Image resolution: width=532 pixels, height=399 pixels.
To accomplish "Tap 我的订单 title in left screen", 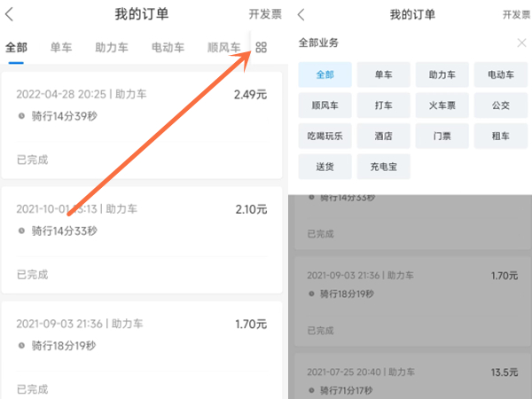I will tap(142, 14).
